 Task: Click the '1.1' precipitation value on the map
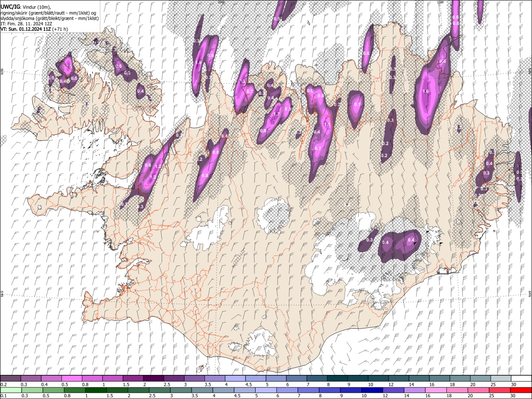327,124
